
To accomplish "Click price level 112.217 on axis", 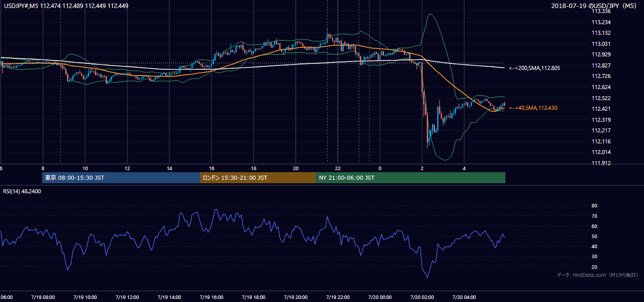I will pyautogui.click(x=601, y=130).
